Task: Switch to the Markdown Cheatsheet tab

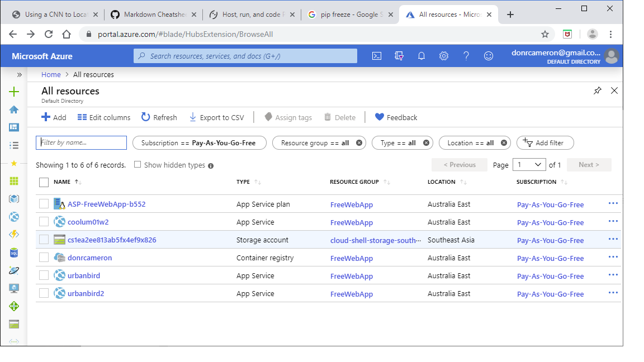Action: point(154,15)
